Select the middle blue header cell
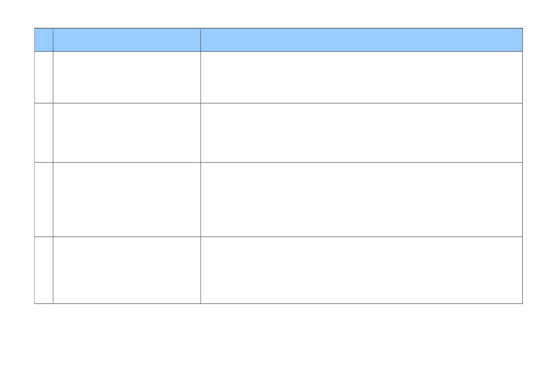Viewport: 554px width, 392px height. 127,40
